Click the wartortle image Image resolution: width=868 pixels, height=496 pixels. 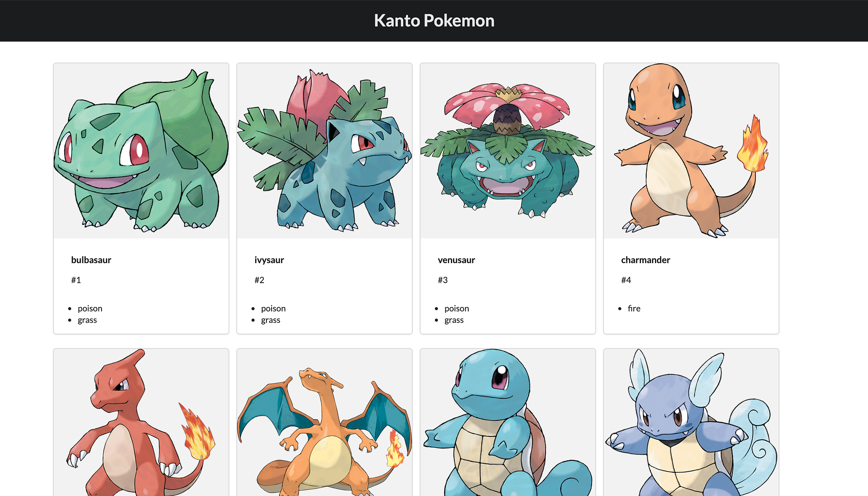(691, 430)
